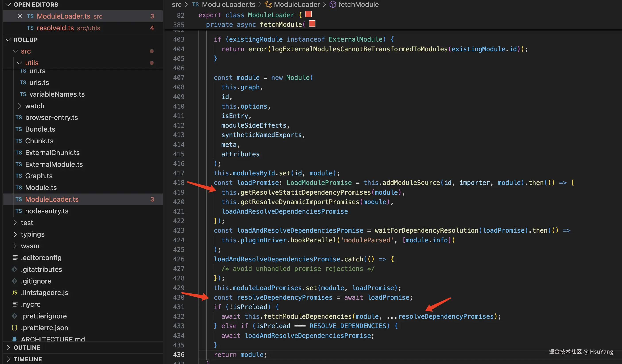Screen dimensions: 622x364
Task: Close the ModuleLoader.ts open editor
Action: 20,16
